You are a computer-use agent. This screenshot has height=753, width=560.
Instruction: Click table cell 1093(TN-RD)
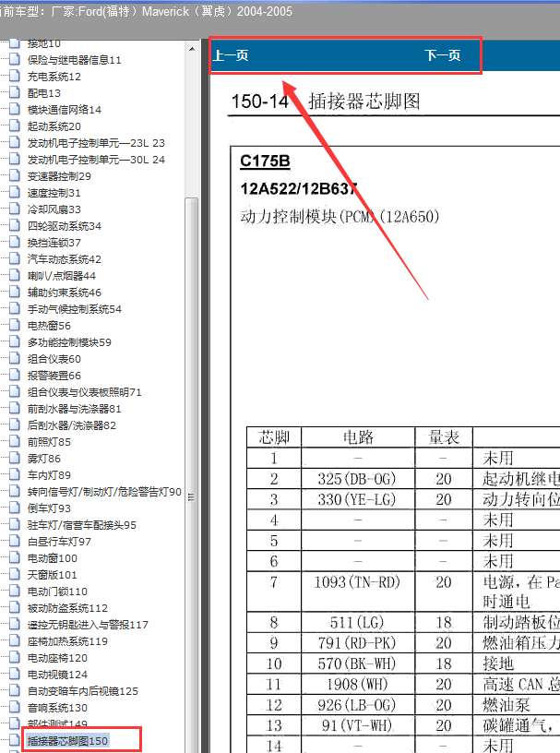(x=358, y=592)
